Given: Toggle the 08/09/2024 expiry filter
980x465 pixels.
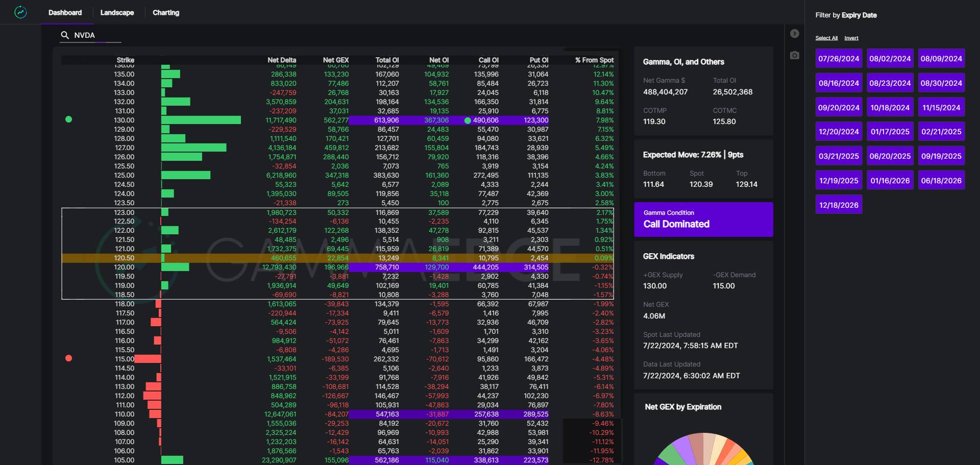Looking at the screenshot, I should pyautogui.click(x=941, y=59).
